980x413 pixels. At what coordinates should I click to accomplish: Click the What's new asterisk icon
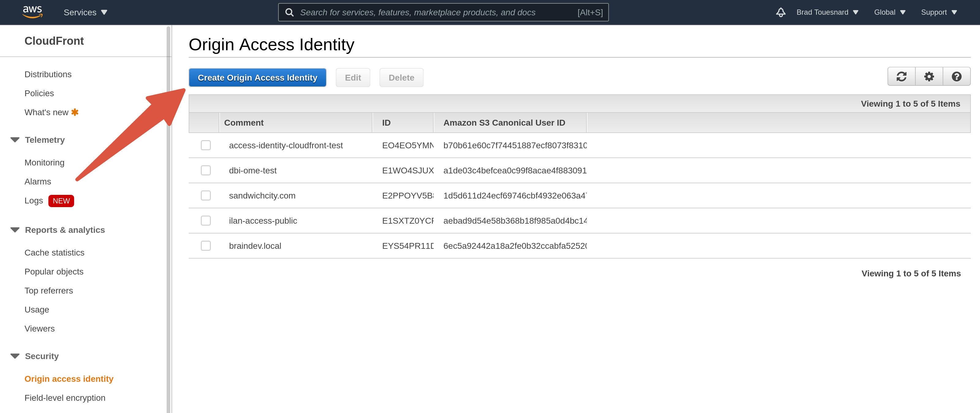[x=74, y=112]
